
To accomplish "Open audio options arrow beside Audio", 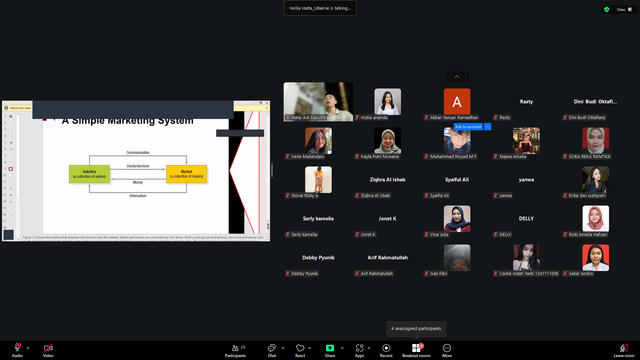I will tap(28, 348).
